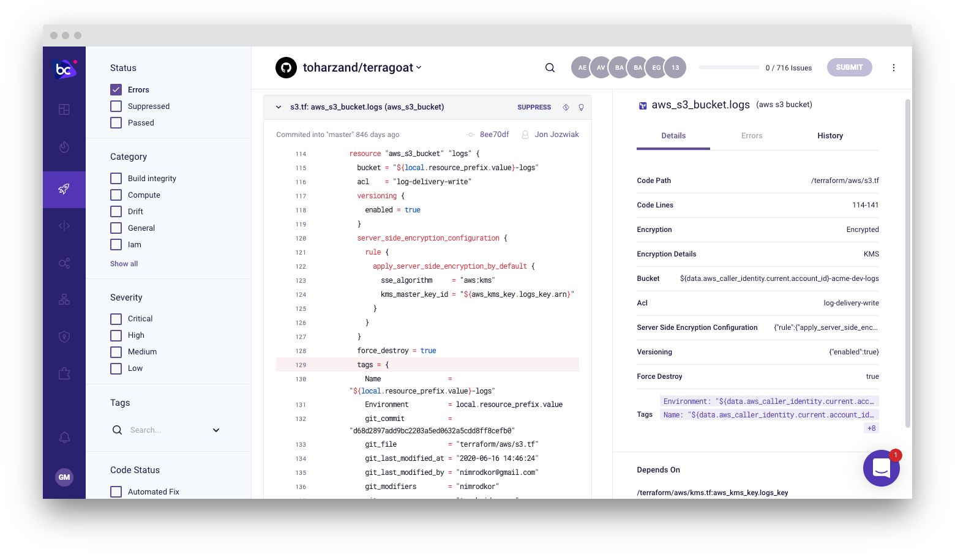955x560 pixels.
Task: Click the 13 more collaborators badge
Action: point(675,67)
